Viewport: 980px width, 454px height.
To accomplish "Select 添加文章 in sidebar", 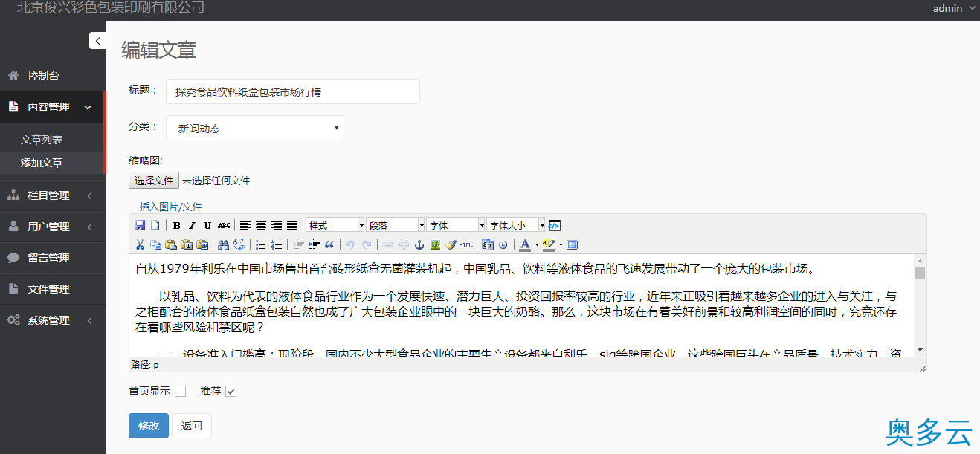I will pyautogui.click(x=42, y=163).
